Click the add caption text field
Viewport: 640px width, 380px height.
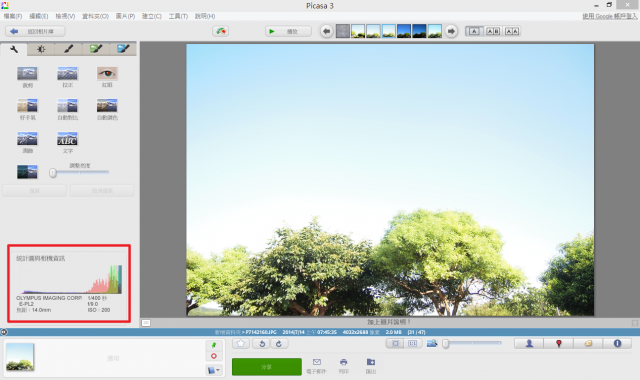point(389,322)
